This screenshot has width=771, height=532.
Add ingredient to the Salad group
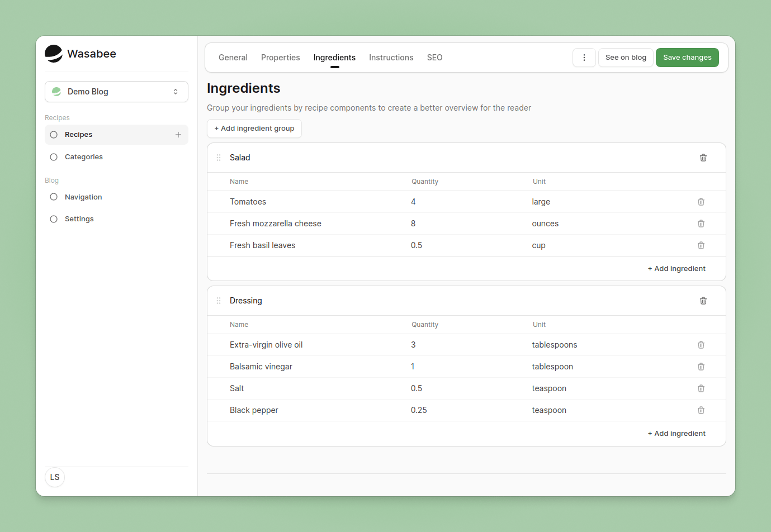[x=677, y=269]
